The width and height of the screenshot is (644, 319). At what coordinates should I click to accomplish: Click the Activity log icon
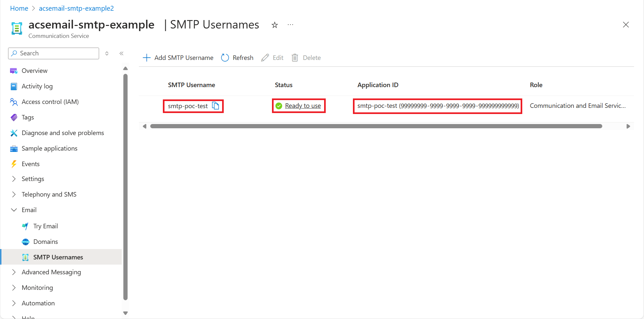pos(14,86)
